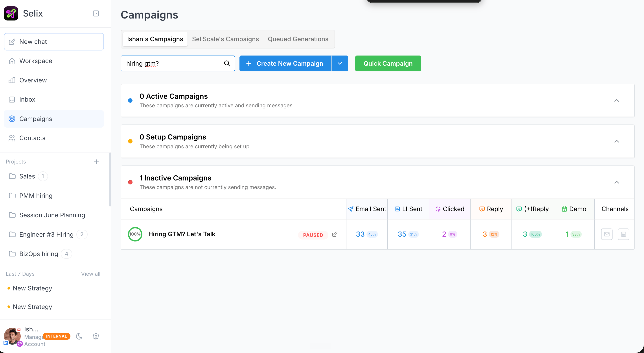Collapse the Inactive Campaigns section
The image size is (644, 353).
[617, 182]
